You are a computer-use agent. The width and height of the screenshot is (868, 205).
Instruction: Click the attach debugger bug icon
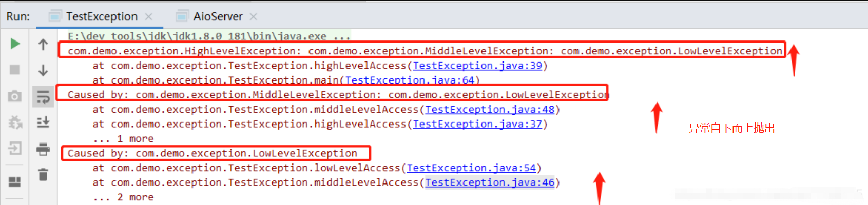click(x=15, y=122)
